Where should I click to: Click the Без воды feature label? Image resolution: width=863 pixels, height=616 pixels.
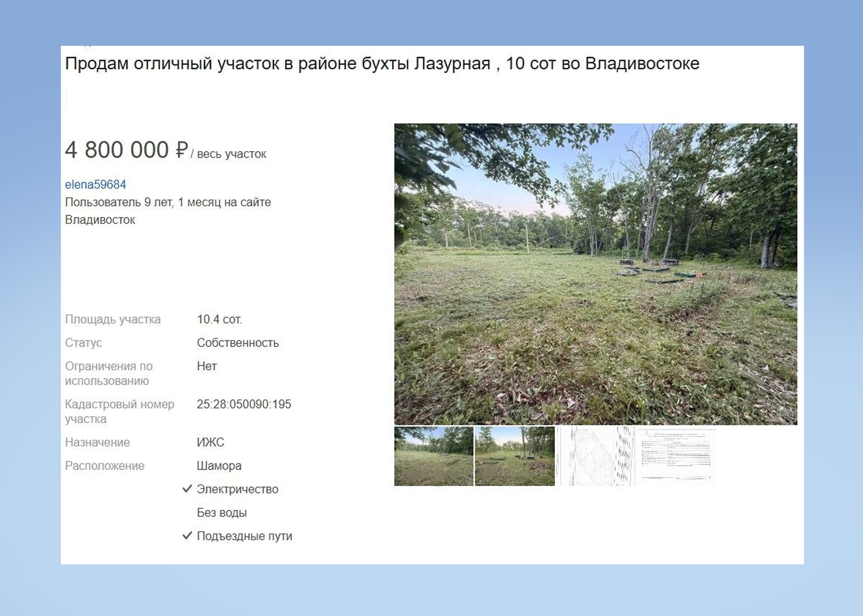[222, 513]
